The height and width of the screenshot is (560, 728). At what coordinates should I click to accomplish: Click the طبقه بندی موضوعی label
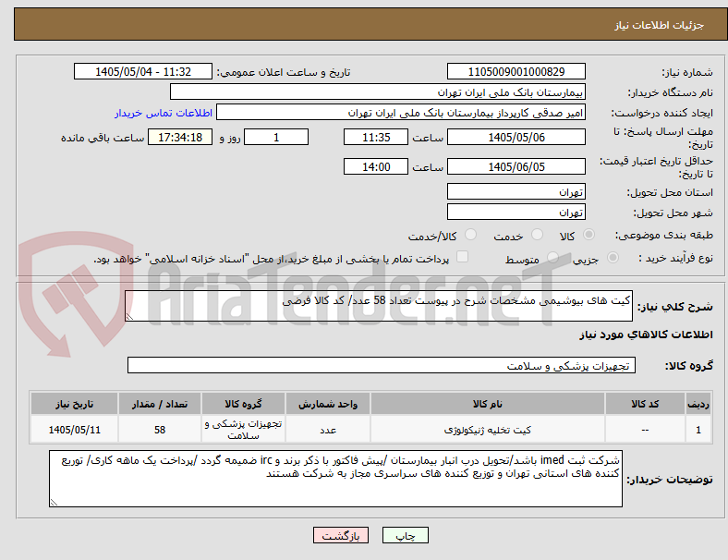coord(664,235)
